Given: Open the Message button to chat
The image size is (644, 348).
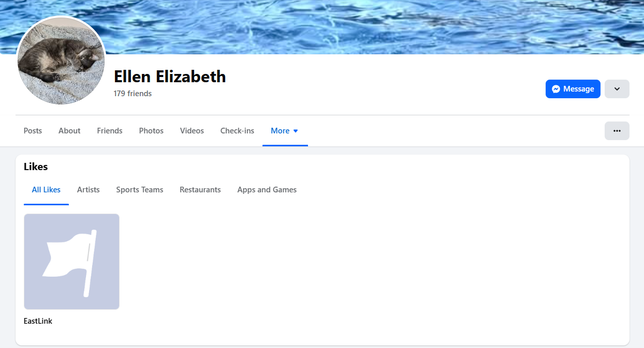Looking at the screenshot, I should click(x=573, y=89).
